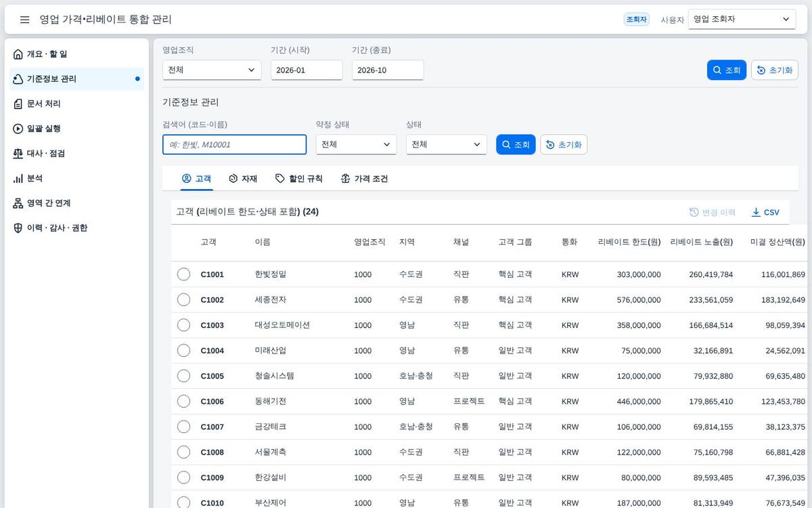Click the icon on 가격 조건 tab
Viewport: 812px width, 508px height.
click(x=346, y=179)
